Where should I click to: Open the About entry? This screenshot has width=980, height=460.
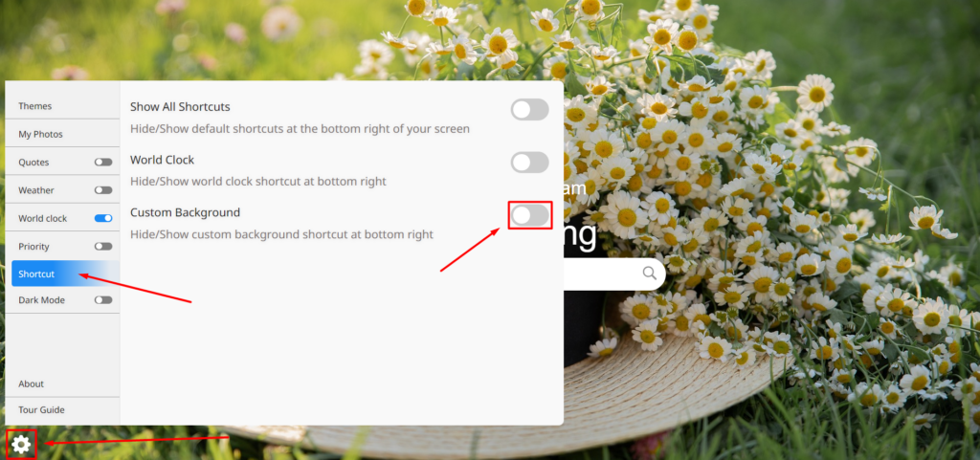[x=62, y=383]
